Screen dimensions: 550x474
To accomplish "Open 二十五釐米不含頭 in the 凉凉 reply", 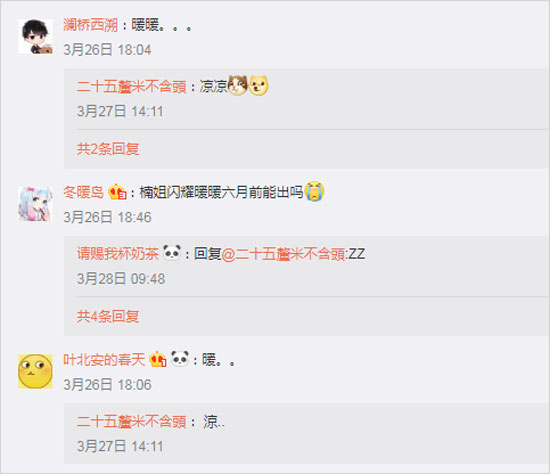I will [132, 86].
